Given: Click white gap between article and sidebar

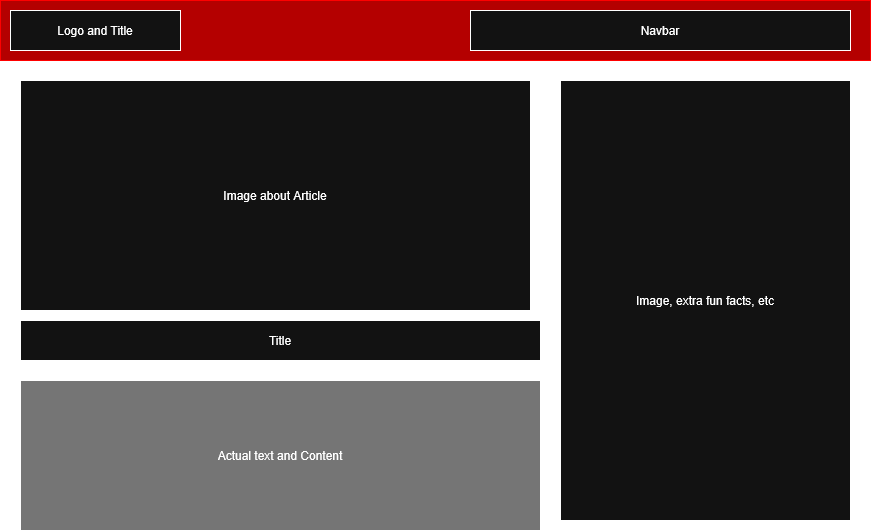Looking at the screenshot, I should (x=550, y=250).
